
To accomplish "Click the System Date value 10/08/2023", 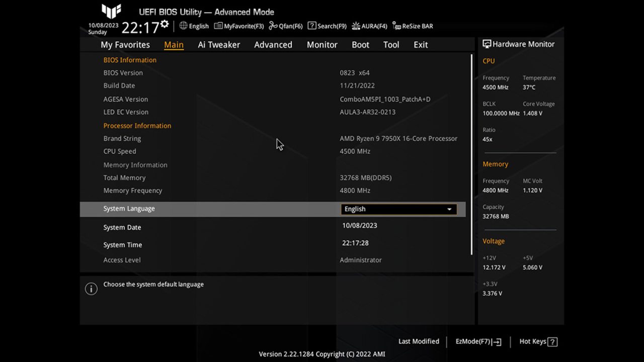I will 360,226.
